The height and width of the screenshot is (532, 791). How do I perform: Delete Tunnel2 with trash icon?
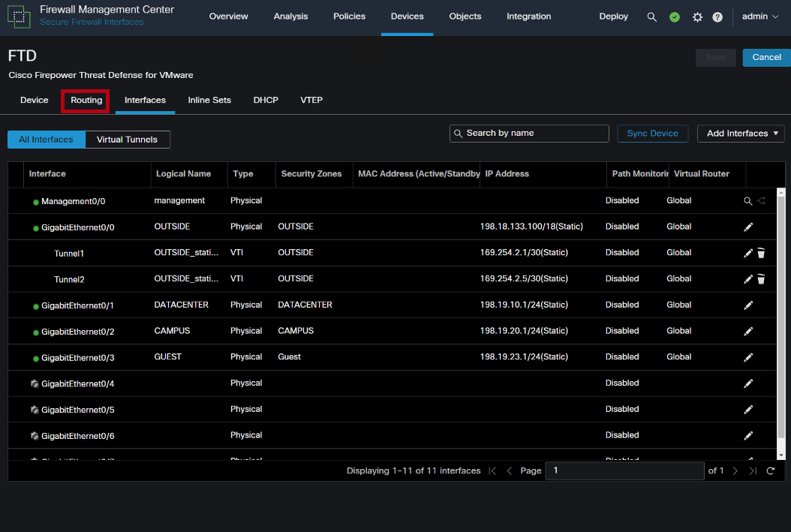click(x=761, y=279)
